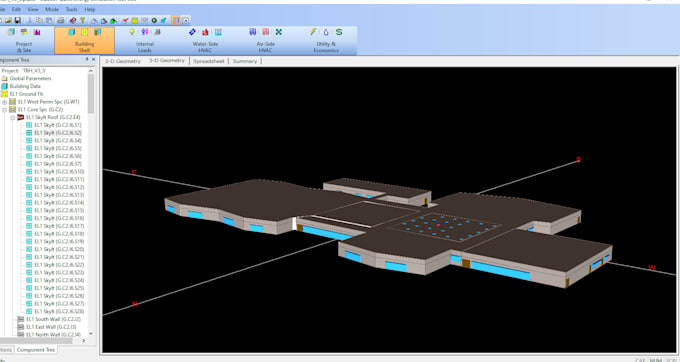680x362 pixels.
Task: Open the View menu
Action: (33, 9)
